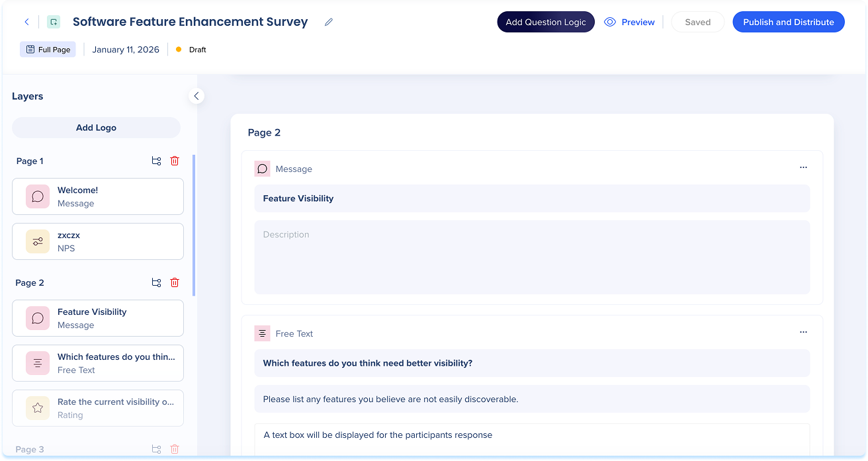
Task: Delete Page 2 using red trash icon
Action: click(175, 282)
